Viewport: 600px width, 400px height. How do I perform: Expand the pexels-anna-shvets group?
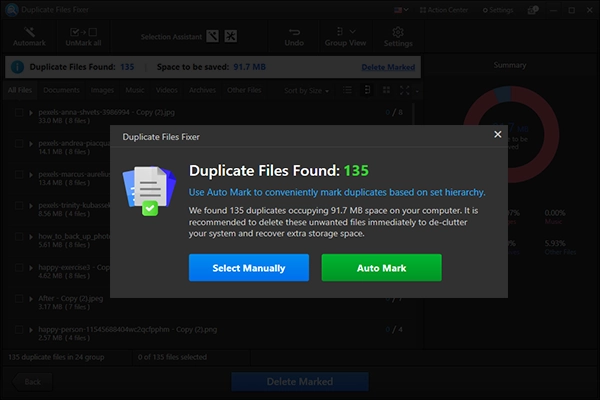[x=31, y=113]
